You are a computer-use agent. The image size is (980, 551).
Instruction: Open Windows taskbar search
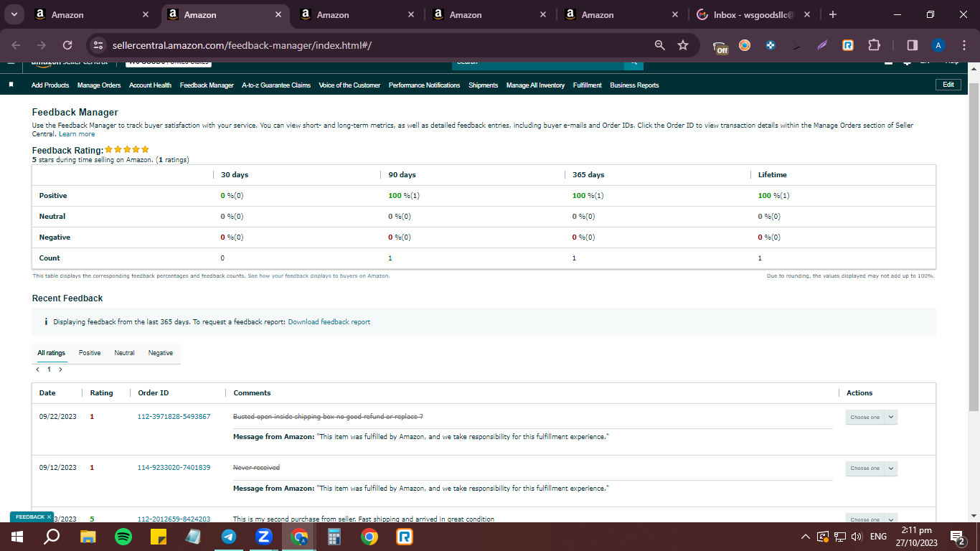tap(52, 537)
